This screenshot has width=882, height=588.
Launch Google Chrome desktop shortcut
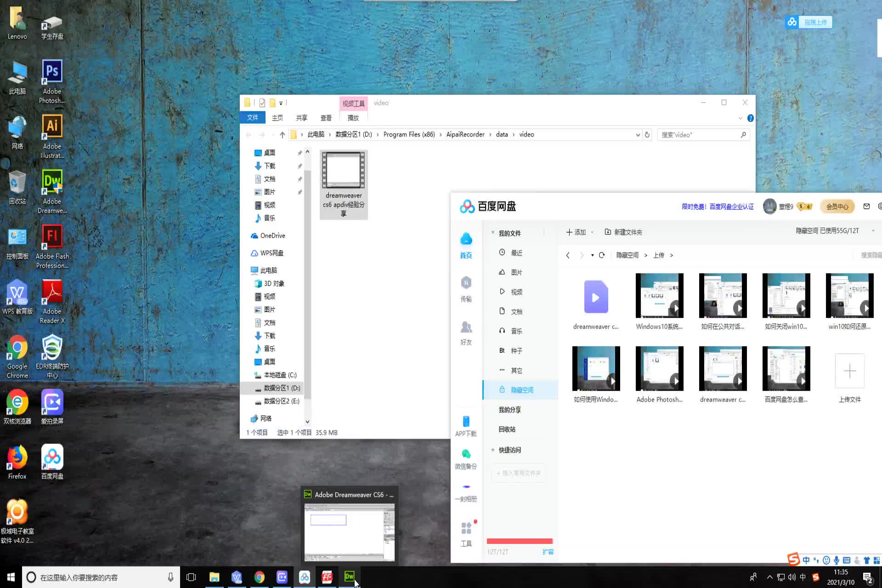click(17, 357)
